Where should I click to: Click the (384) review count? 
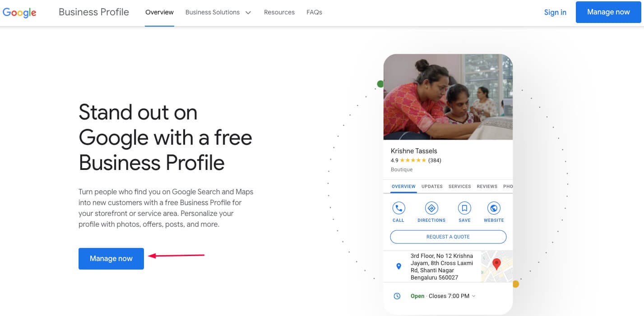pos(435,160)
